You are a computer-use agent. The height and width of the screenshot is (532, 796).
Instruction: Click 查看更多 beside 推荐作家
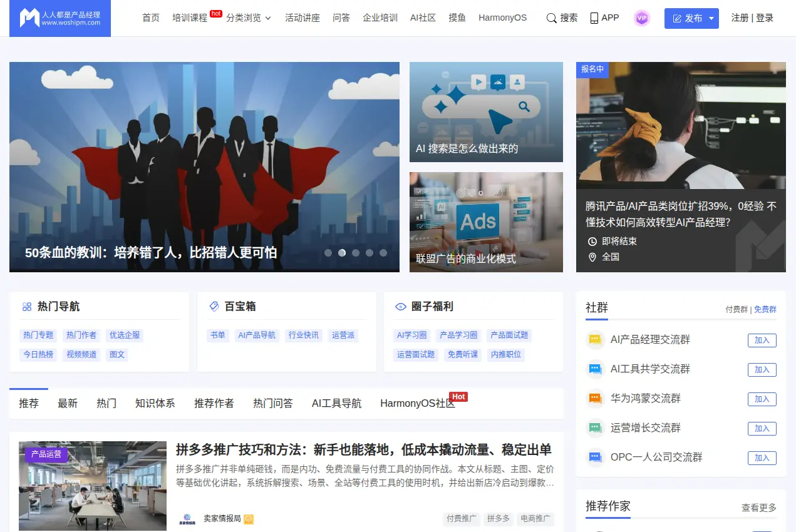(759, 508)
